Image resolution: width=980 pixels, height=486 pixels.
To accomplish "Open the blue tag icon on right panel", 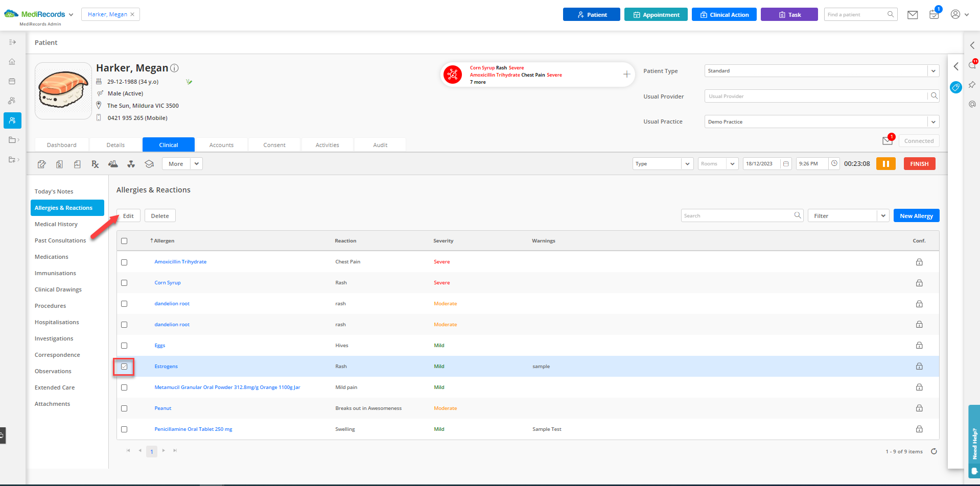I will point(955,87).
